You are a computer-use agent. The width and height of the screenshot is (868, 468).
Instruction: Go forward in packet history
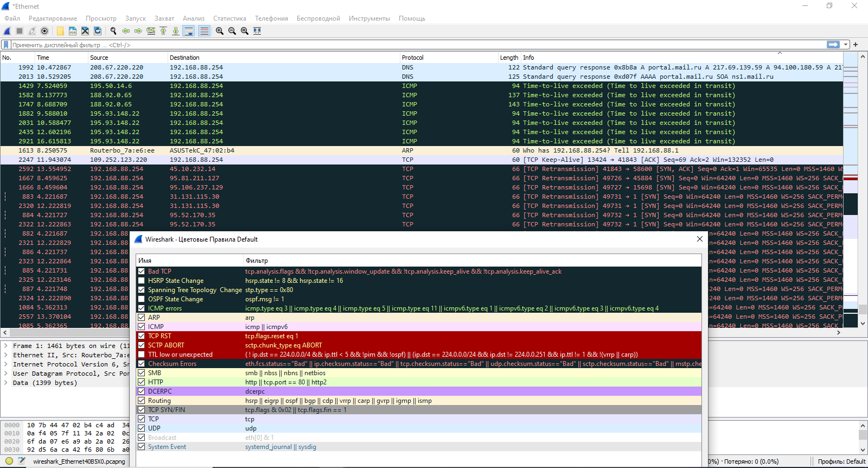point(138,31)
